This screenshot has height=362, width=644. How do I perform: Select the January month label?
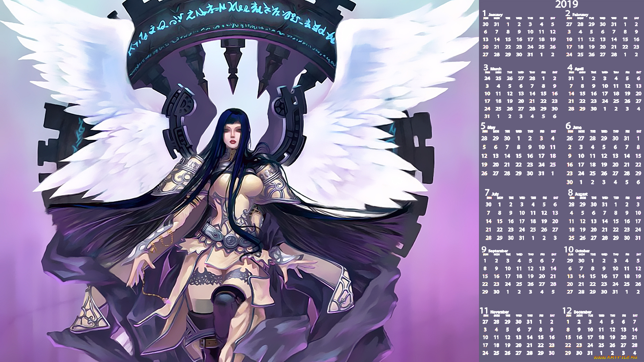[495, 15]
